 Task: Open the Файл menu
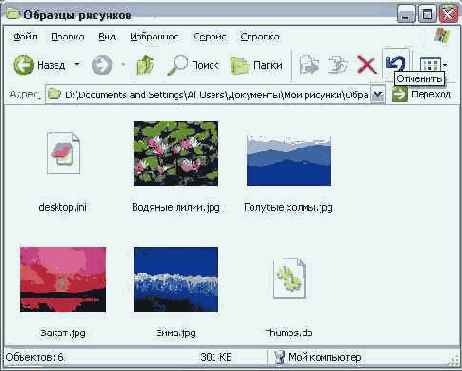click(x=25, y=36)
